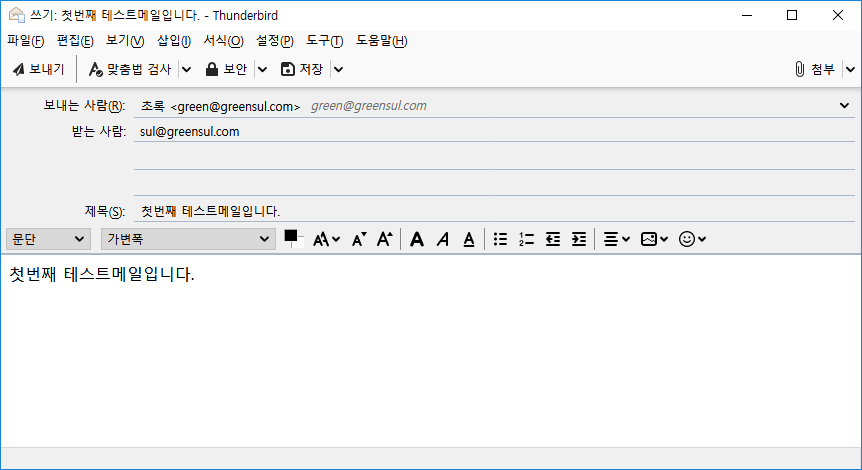Close the compose window

(838, 15)
